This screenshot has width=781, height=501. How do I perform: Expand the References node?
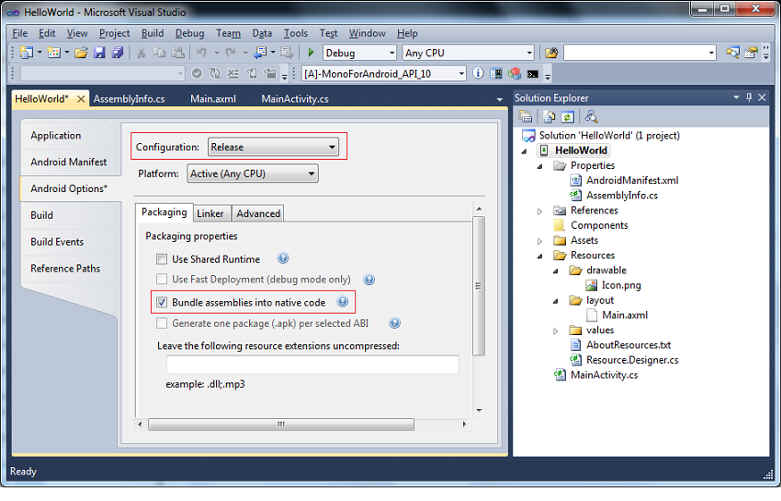[539, 211]
